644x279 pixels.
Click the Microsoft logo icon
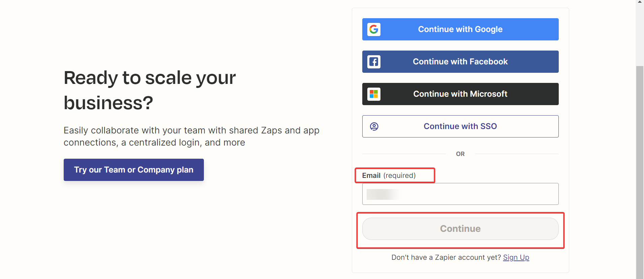374,94
